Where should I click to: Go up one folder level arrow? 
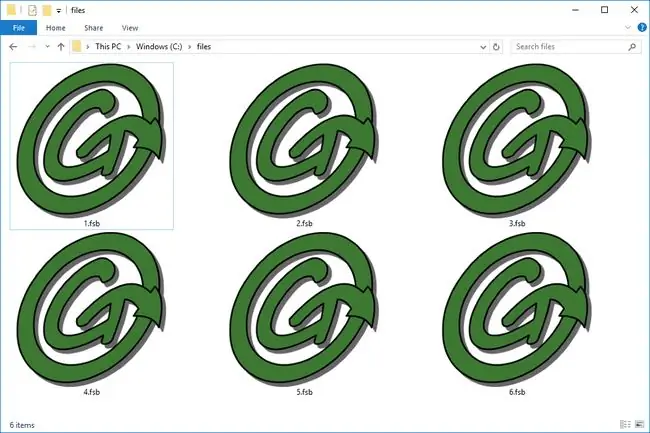[61, 47]
